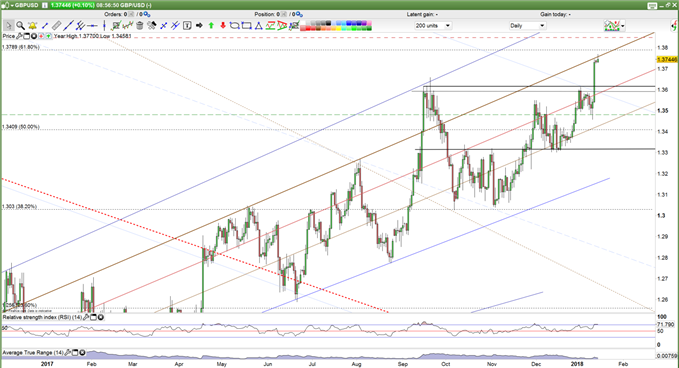Close position with the Position X button
The image size is (679, 368).
click(x=284, y=14)
